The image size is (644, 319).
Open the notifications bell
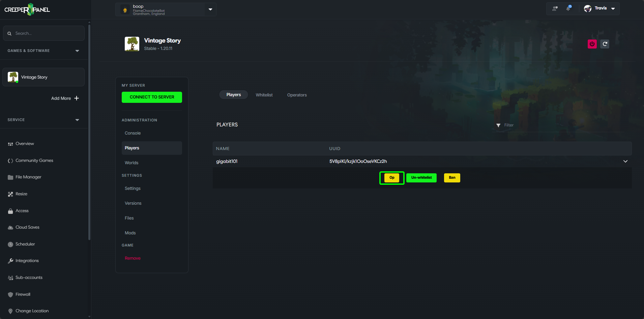pos(568,8)
